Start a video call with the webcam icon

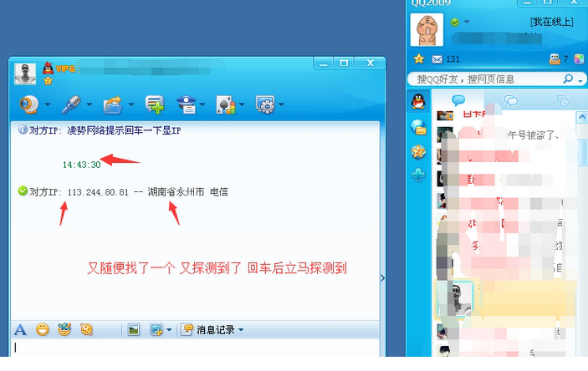tap(29, 104)
